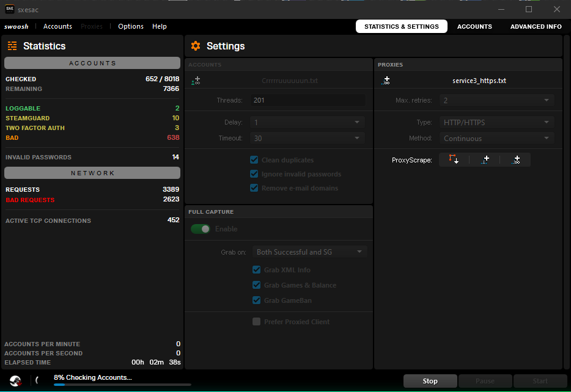
Task: Open the proxy Type dropdown
Action: click(x=496, y=122)
